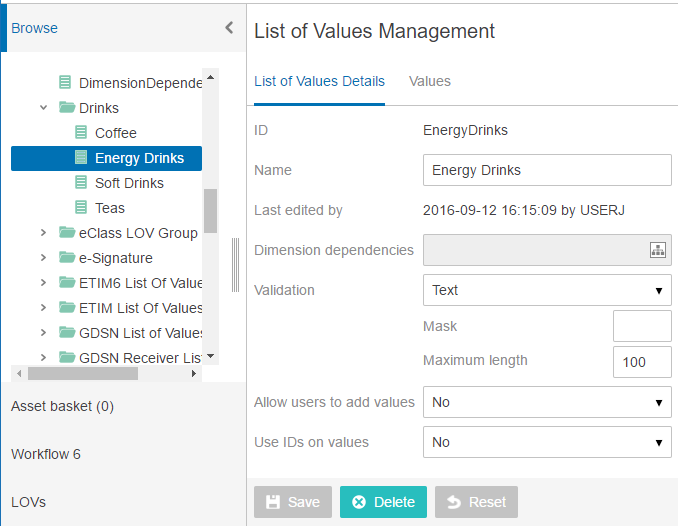Delete the Energy Drinks list
This screenshot has height=526, width=678.
[x=383, y=502]
